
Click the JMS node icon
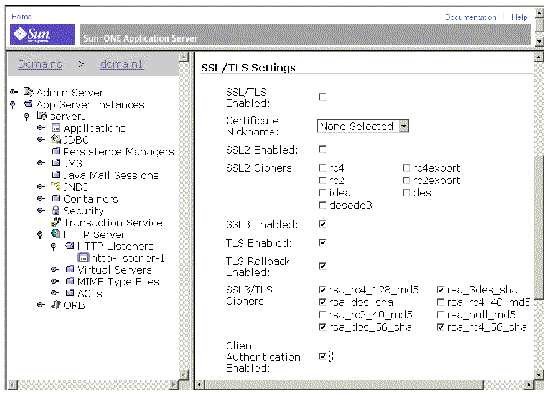(56, 163)
